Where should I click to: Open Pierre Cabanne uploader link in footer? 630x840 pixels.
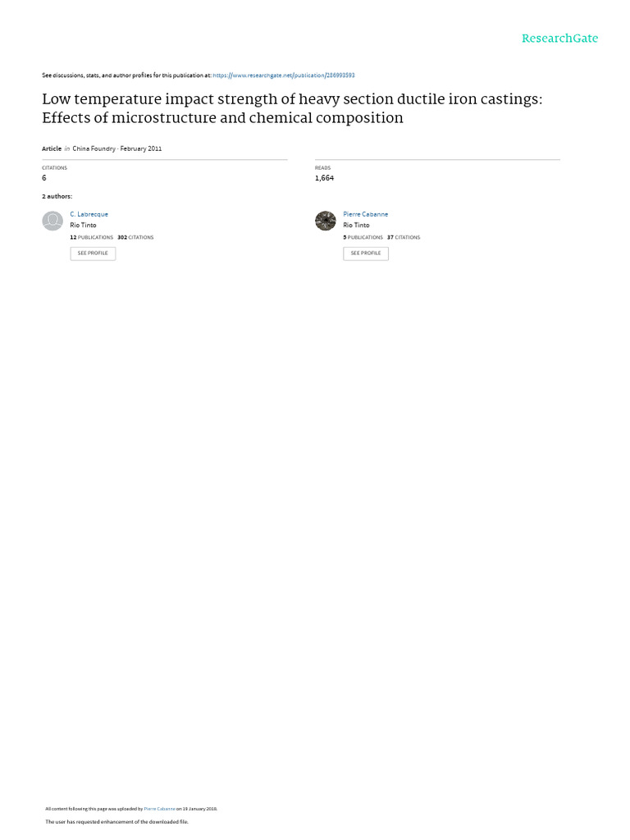pos(159,809)
